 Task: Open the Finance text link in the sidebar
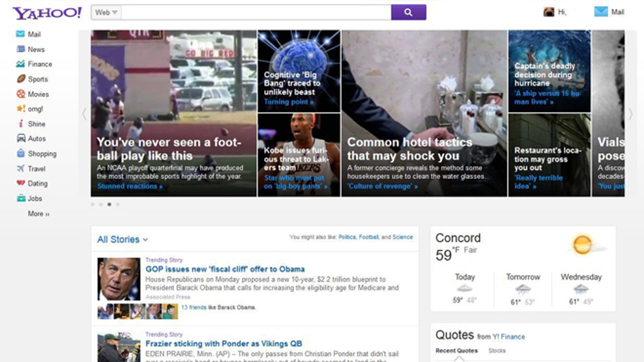tap(40, 64)
